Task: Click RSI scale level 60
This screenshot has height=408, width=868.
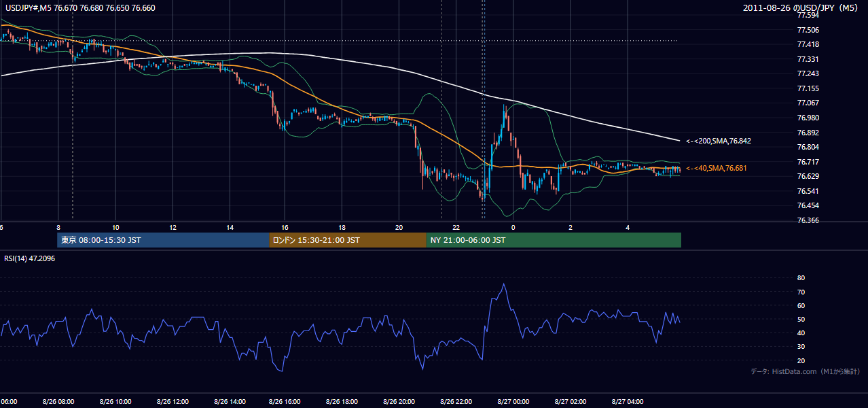Action: (x=801, y=305)
